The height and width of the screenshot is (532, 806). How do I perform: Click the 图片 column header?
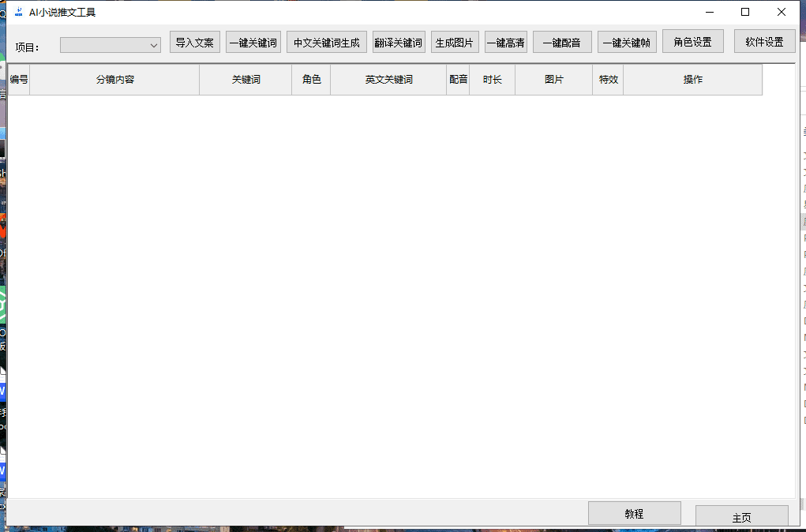(x=554, y=79)
